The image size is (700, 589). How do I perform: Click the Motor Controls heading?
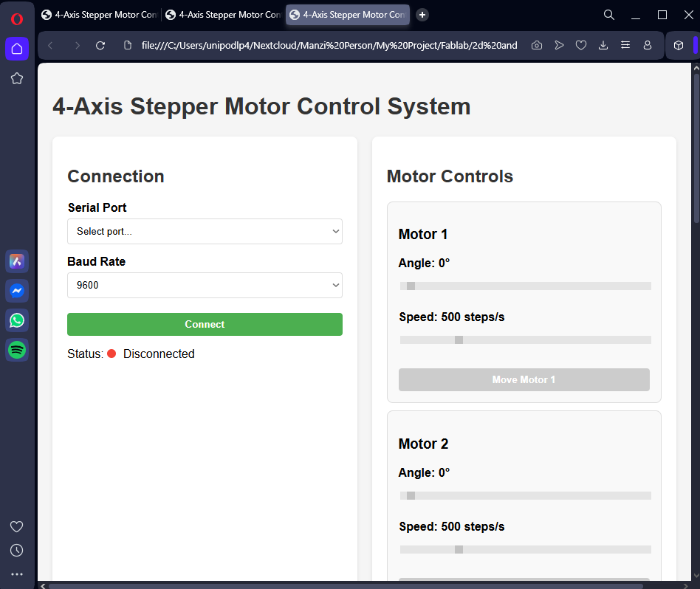450,176
